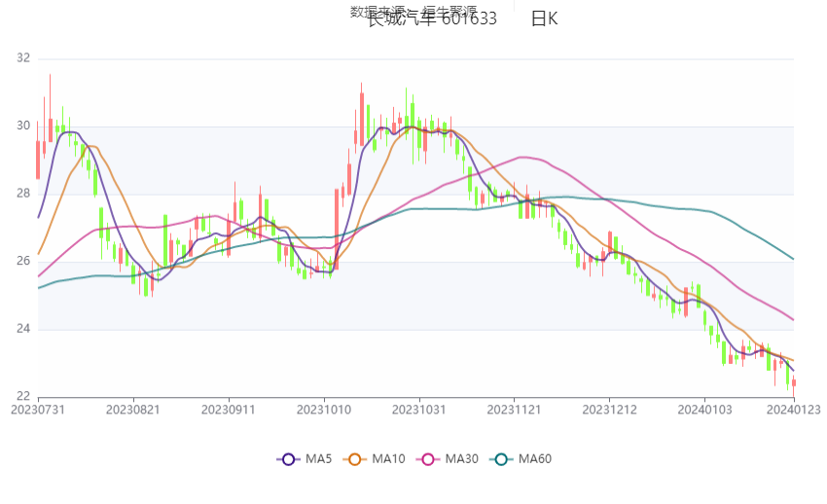Click the 30 price axis label
827x504 pixels.
point(23,126)
